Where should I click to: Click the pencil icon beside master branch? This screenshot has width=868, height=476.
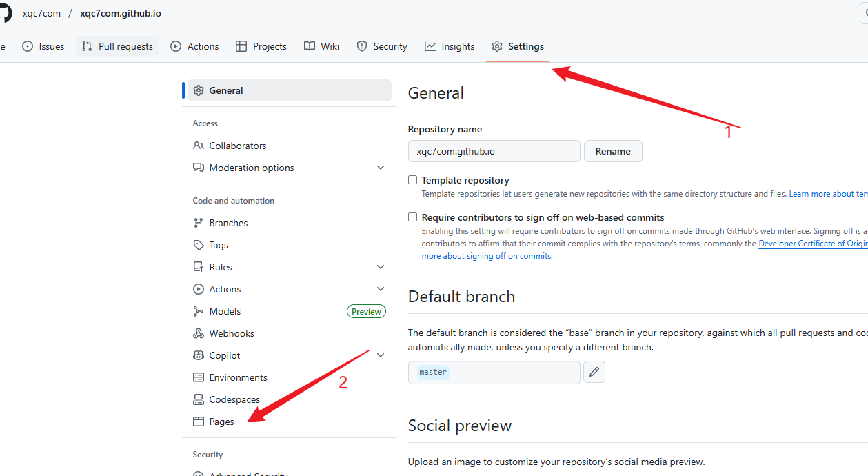click(x=594, y=373)
